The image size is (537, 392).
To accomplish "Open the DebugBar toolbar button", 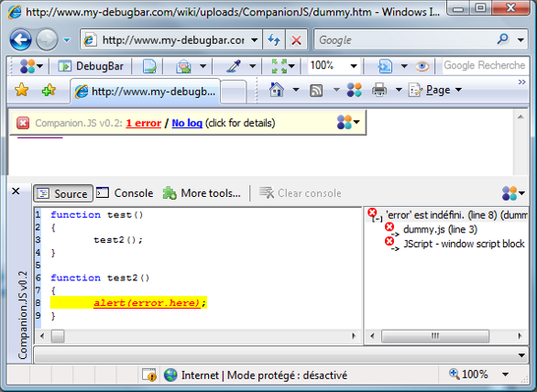I will 91,66.
